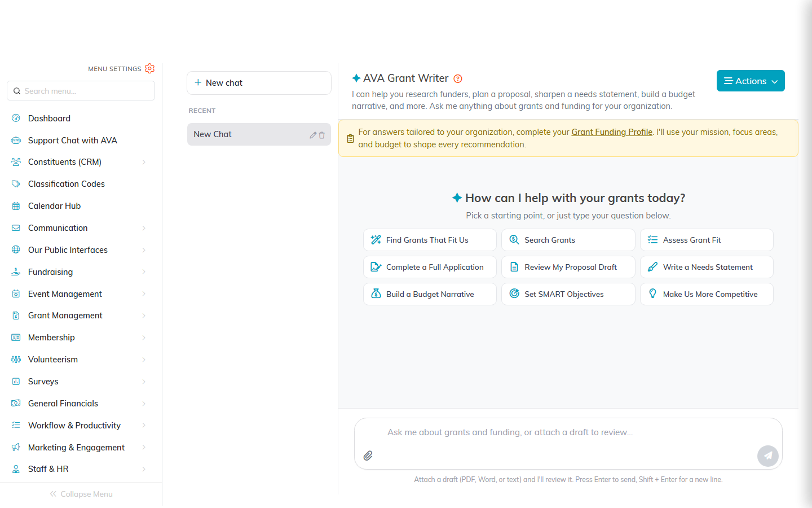Expand the General Financials chevron
The height and width of the screenshot is (508, 812).
coord(144,404)
